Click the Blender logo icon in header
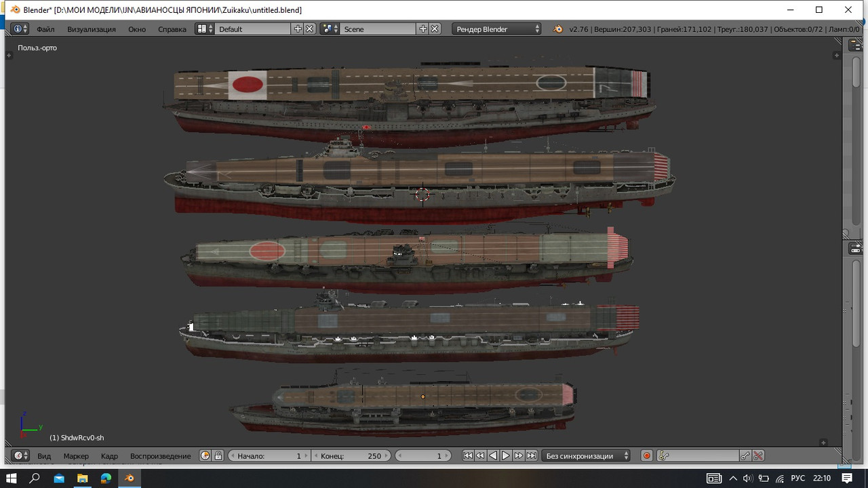 coord(557,29)
